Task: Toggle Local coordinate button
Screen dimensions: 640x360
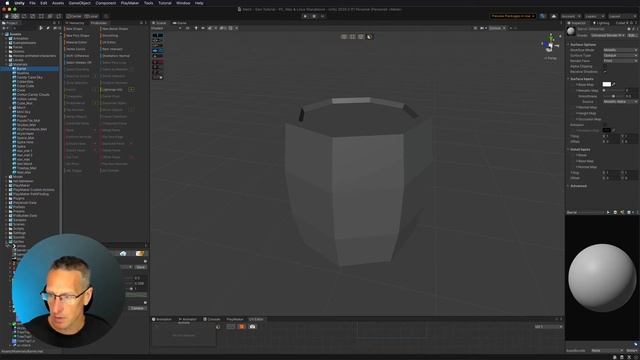Action: (x=91, y=16)
